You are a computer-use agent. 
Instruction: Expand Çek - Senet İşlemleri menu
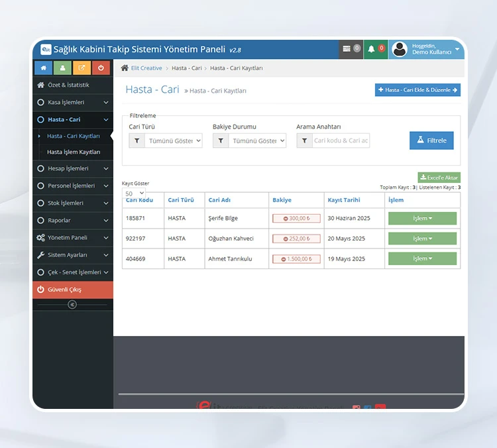tap(73, 272)
